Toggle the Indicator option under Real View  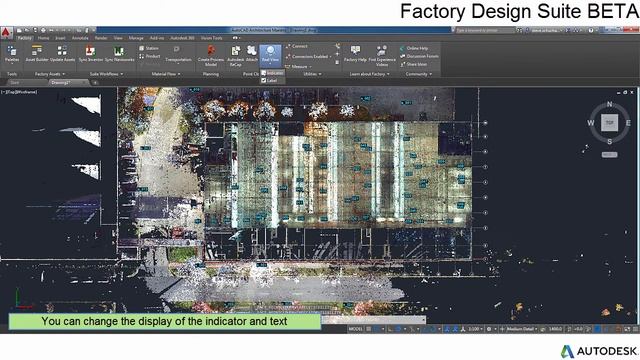click(272, 73)
